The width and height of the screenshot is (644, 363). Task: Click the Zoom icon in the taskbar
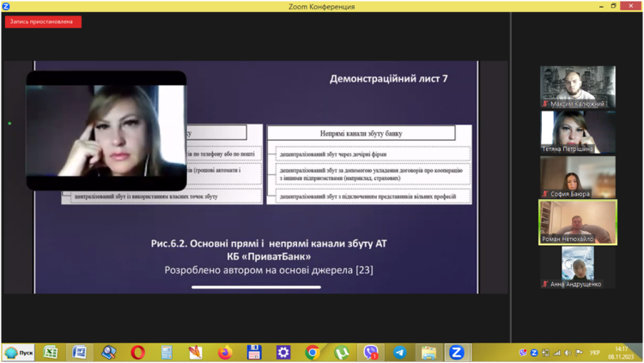tap(457, 352)
